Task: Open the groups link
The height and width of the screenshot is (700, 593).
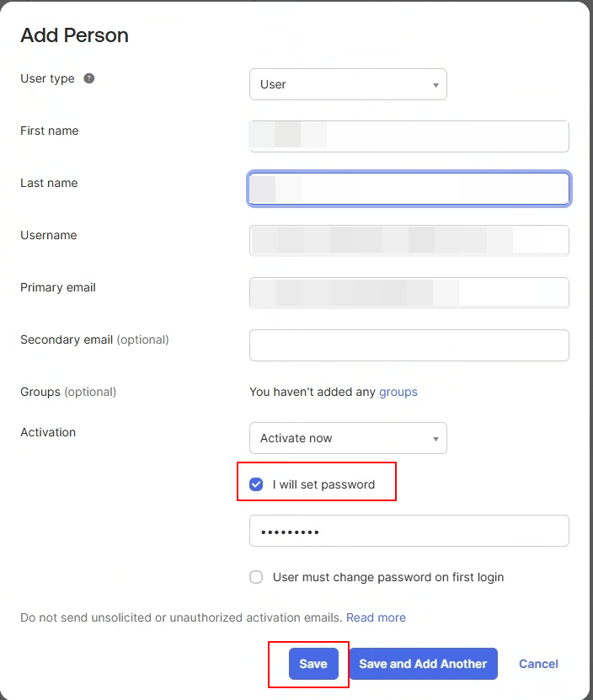Action: tap(398, 392)
